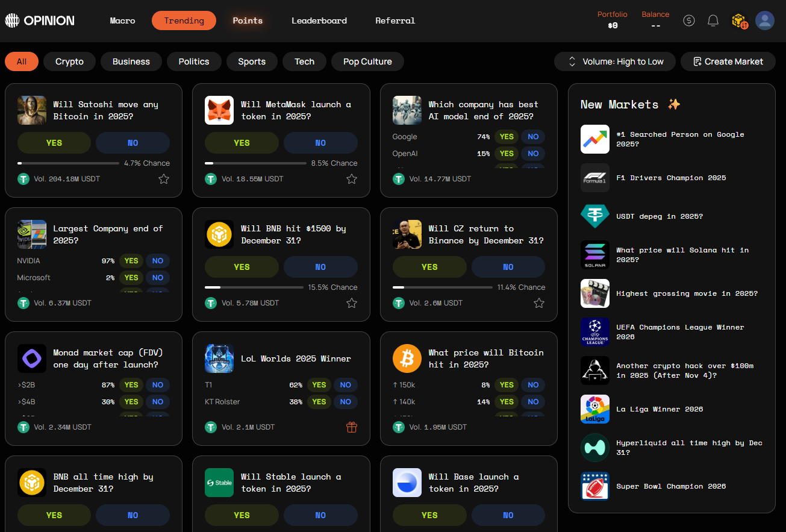This screenshot has height=532, width=786.
Task: Click the Bitcoin icon on price market
Action: [x=407, y=358]
